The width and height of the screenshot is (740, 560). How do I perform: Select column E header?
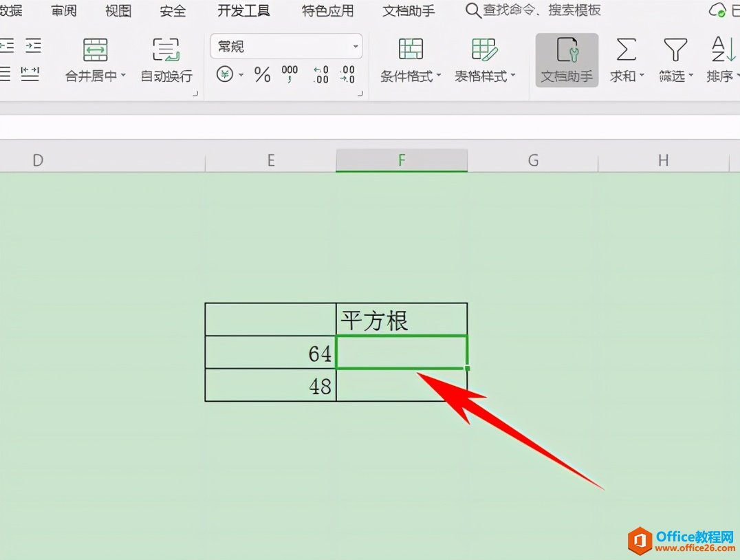pos(271,160)
